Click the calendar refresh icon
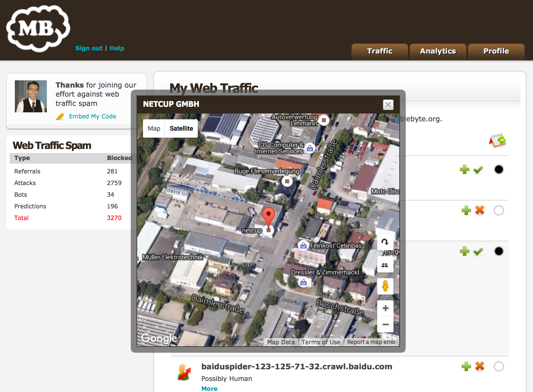The height and width of the screenshot is (392, 533). [x=497, y=141]
